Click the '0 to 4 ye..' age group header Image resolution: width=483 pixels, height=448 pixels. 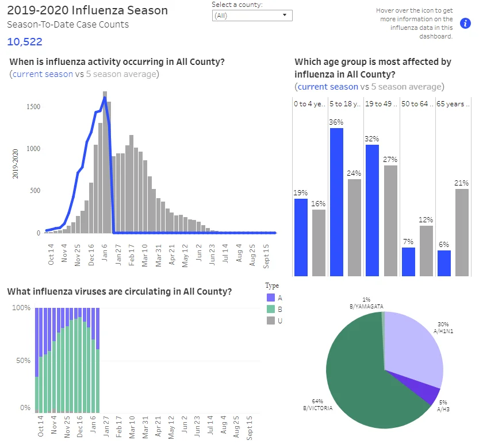pos(309,104)
